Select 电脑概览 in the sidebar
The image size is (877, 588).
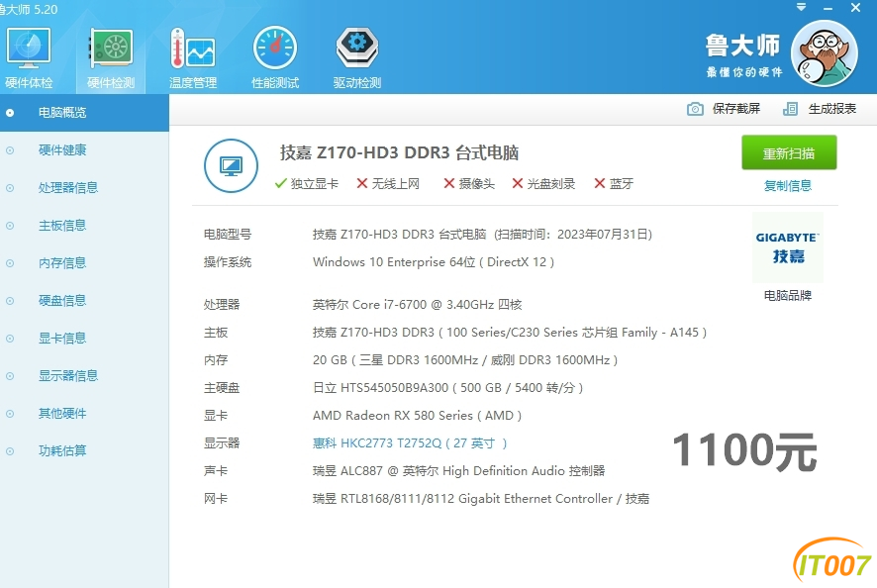coord(84,113)
